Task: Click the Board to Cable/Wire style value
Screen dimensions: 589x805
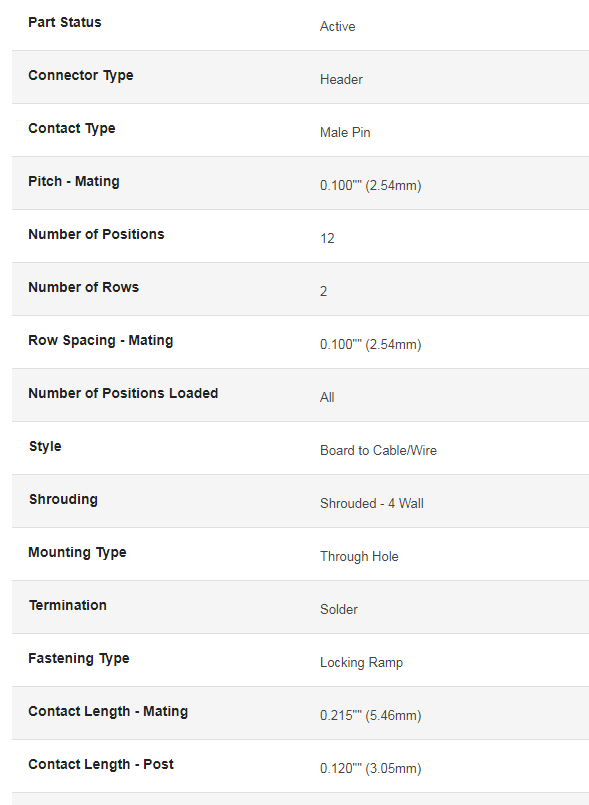Action: 378,450
